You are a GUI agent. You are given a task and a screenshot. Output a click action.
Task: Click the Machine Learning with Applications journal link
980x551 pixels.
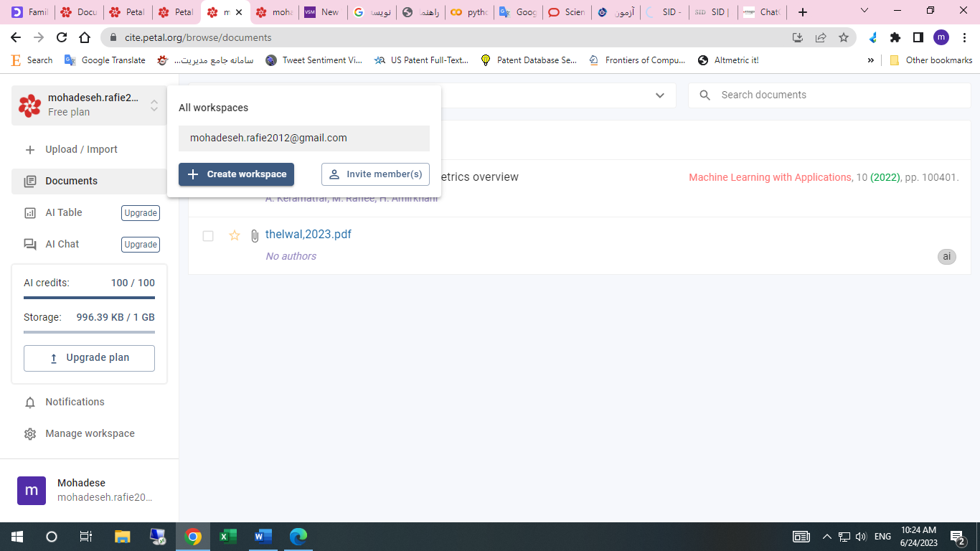770,177
